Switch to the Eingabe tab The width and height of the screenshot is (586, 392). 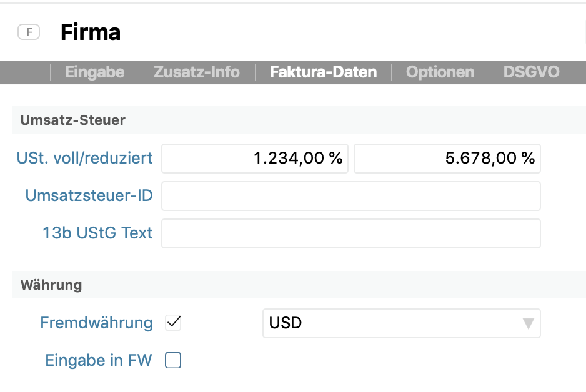click(94, 72)
